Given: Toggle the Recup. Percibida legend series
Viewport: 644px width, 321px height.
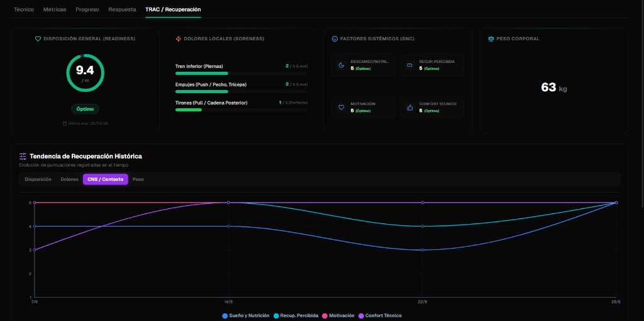Looking at the screenshot, I should pyautogui.click(x=296, y=316).
